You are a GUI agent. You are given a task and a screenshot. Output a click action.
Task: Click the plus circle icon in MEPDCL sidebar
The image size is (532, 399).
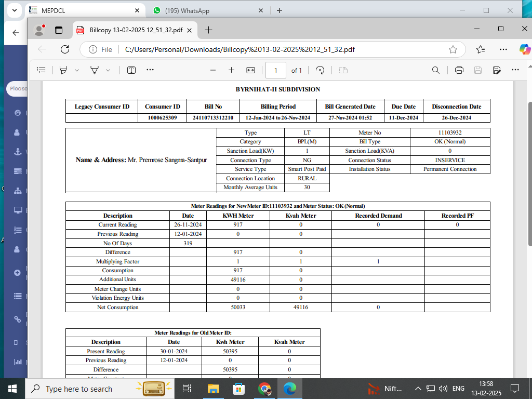click(x=17, y=273)
